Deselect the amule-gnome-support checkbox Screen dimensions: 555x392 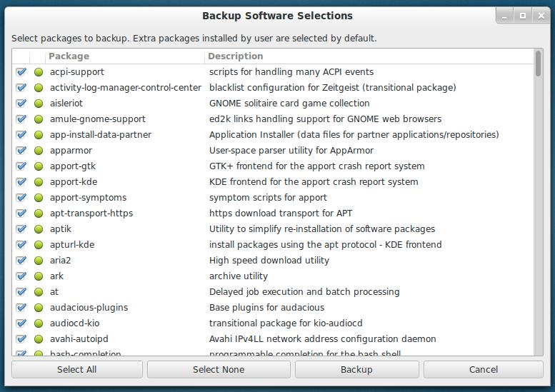point(21,119)
